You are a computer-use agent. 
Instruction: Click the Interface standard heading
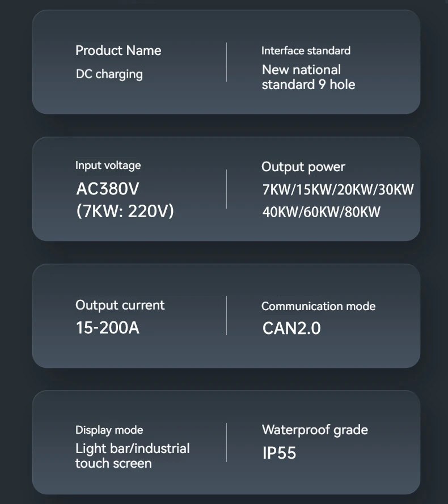click(306, 50)
